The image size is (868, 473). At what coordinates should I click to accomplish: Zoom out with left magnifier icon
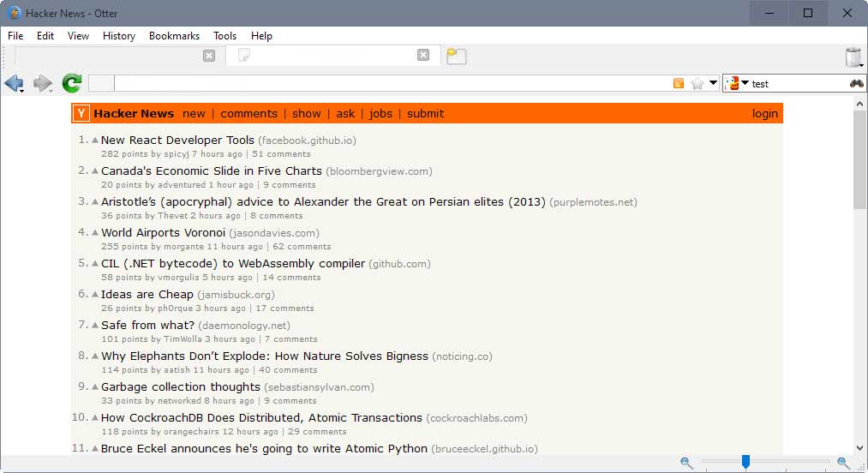point(686,462)
